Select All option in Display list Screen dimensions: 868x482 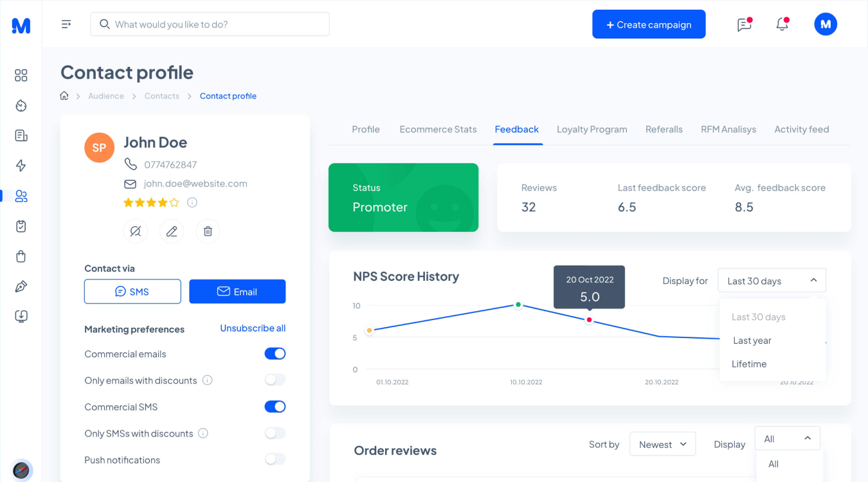tap(773, 464)
